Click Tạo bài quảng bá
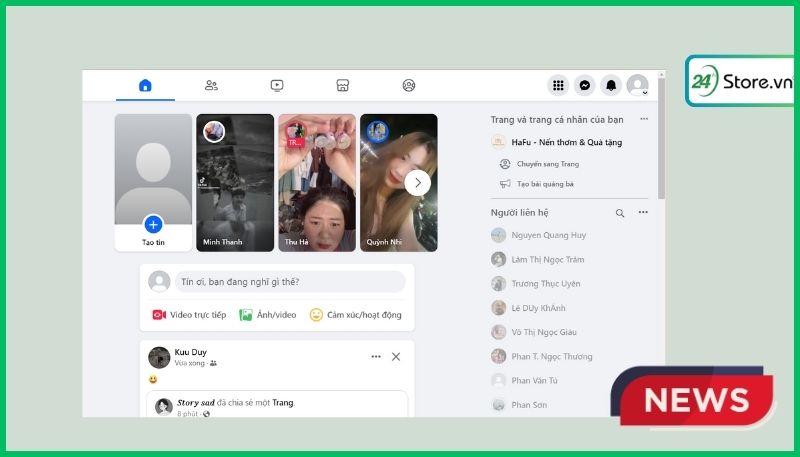This screenshot has height=457, width=800. tap(537, 184)
